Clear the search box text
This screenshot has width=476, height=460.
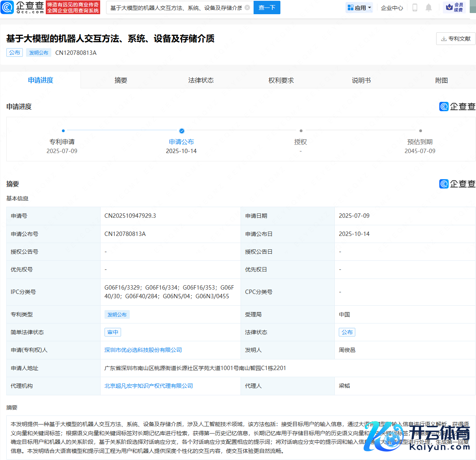point(247,7)
